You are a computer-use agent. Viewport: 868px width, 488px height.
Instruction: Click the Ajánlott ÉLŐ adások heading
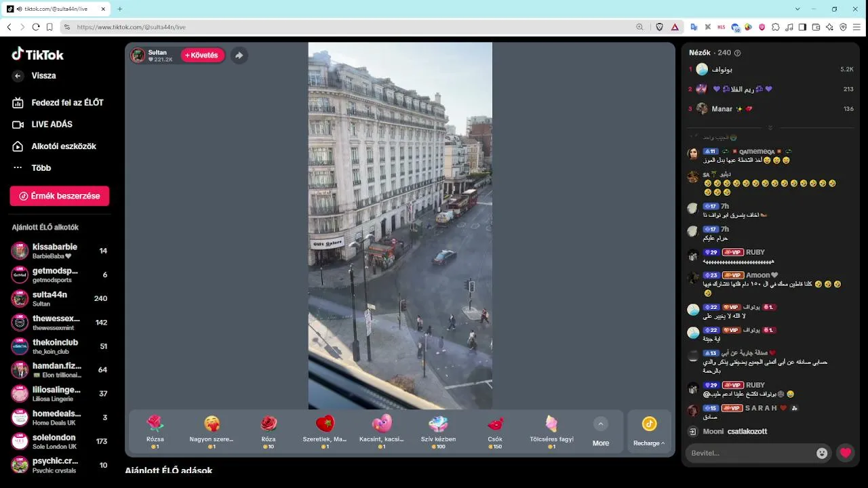coord(169,470)
